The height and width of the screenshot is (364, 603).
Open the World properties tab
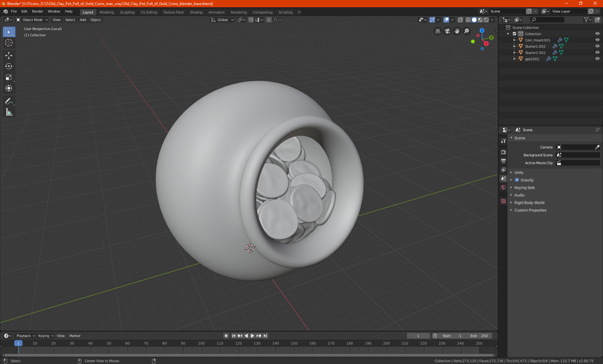pos(503,187)
